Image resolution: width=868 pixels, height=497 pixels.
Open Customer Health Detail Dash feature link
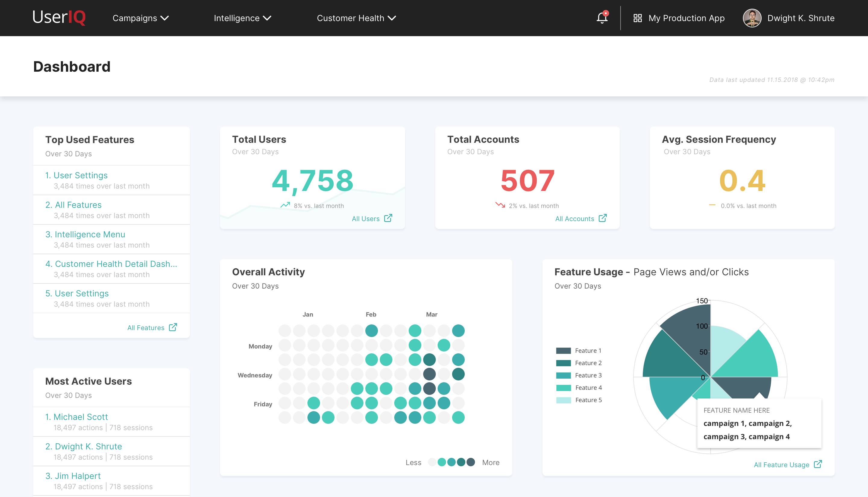[111, 264]
